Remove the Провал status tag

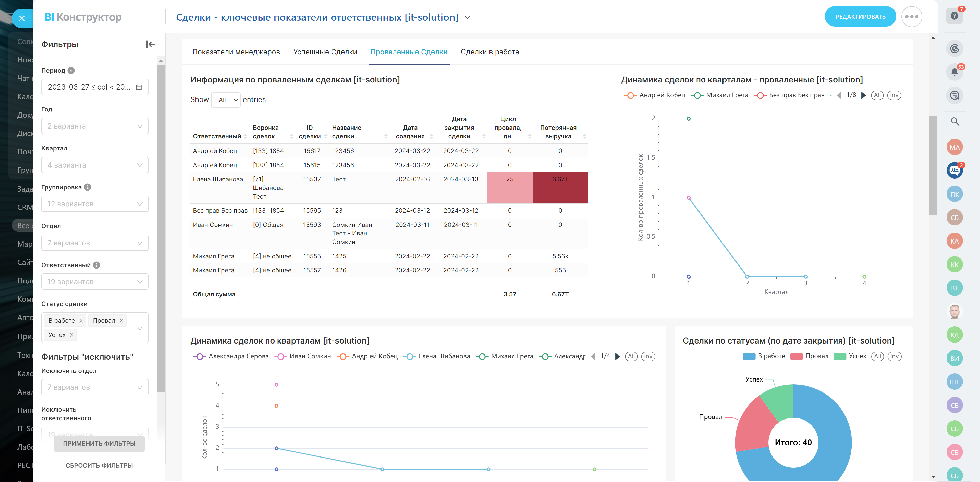pyautogui.click(x=121, y=321)
